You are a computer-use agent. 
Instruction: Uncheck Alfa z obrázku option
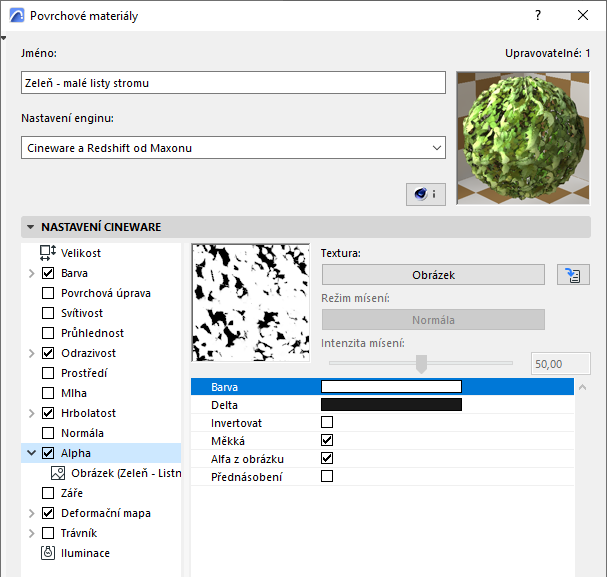pos(327,458)
